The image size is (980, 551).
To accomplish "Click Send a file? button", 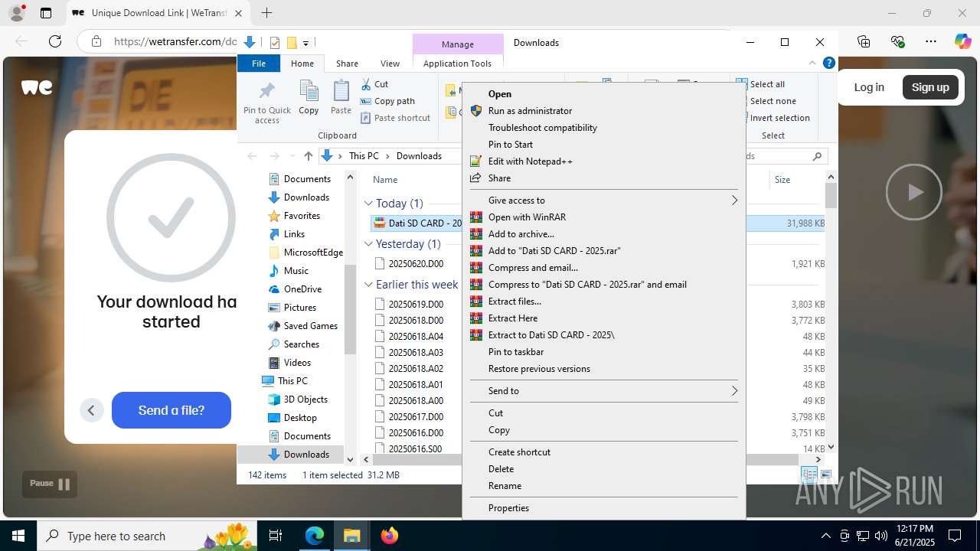I will [171, 410].
